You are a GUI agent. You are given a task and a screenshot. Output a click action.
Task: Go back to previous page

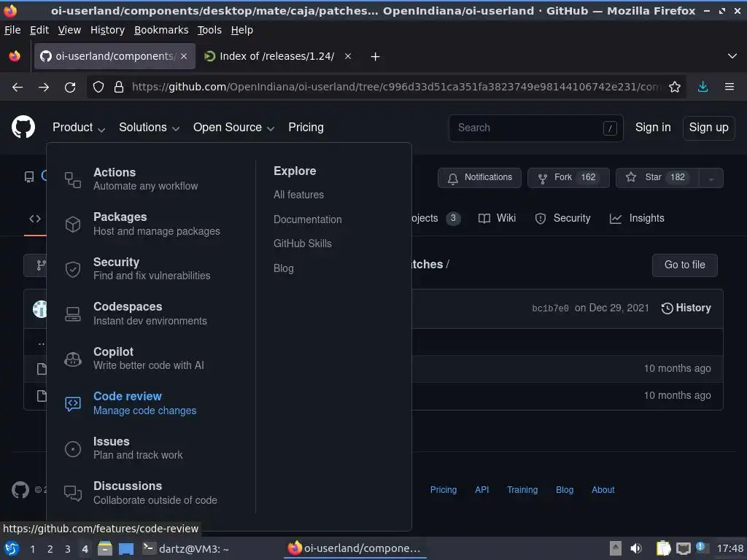tap(18, 87)
